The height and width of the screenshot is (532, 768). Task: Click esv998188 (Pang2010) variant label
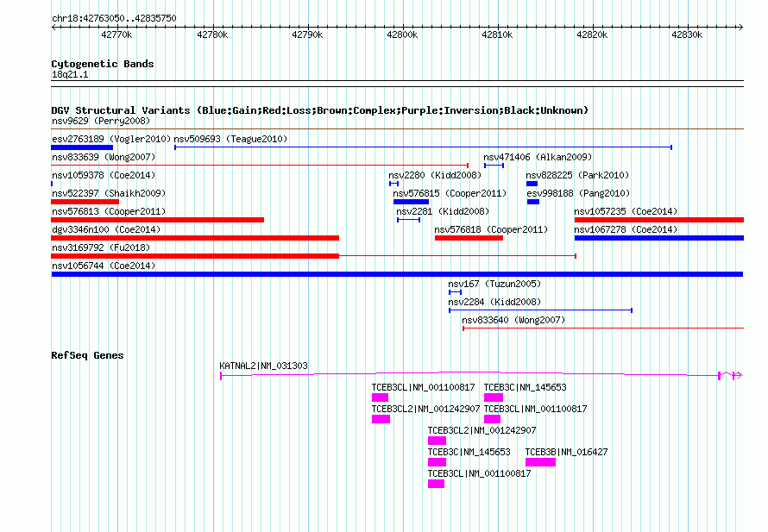(x=578, y=193)
